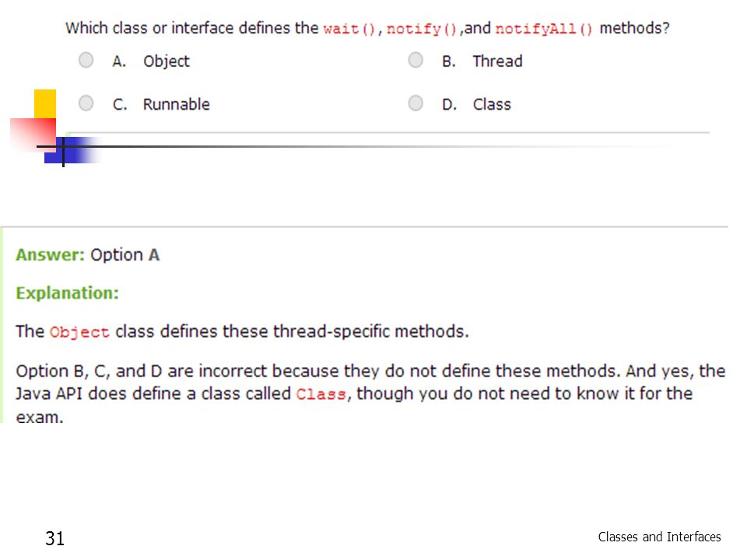Click the bold "Option A" answer text
This screenshot has width=747, height=560.
click(124, 255)
